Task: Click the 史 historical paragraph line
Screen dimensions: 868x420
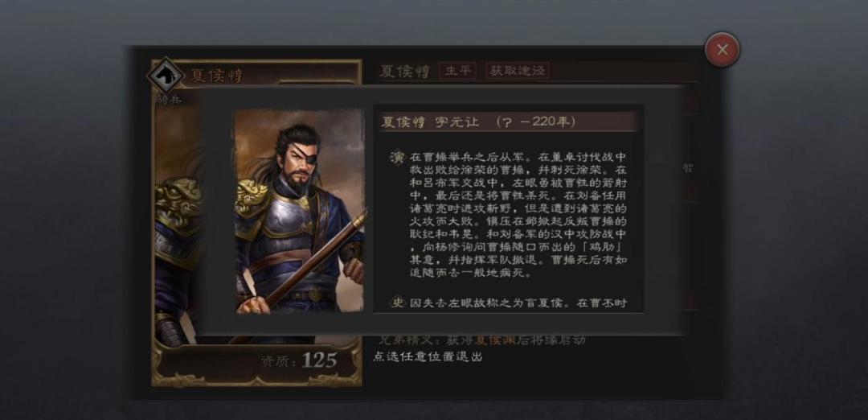Action: tap(518, 303)
